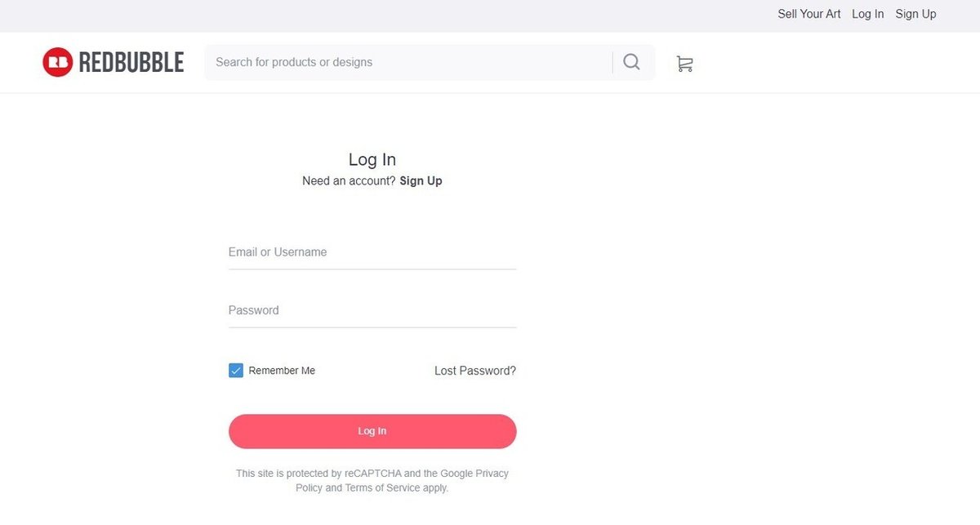Click the Remember Me label text
This screenshot has width=980, height=525.
[282, 371]
